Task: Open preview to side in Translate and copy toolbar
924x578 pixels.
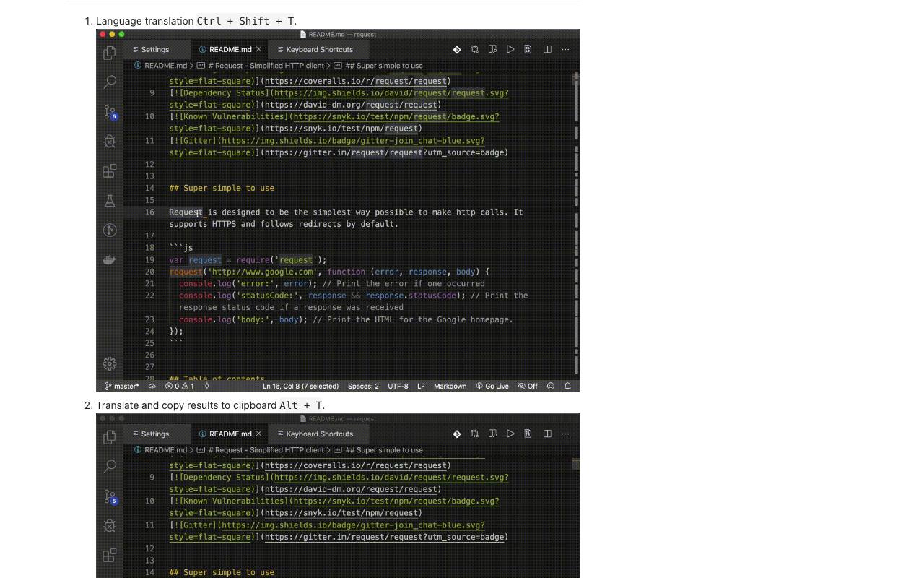Action: 492,433
